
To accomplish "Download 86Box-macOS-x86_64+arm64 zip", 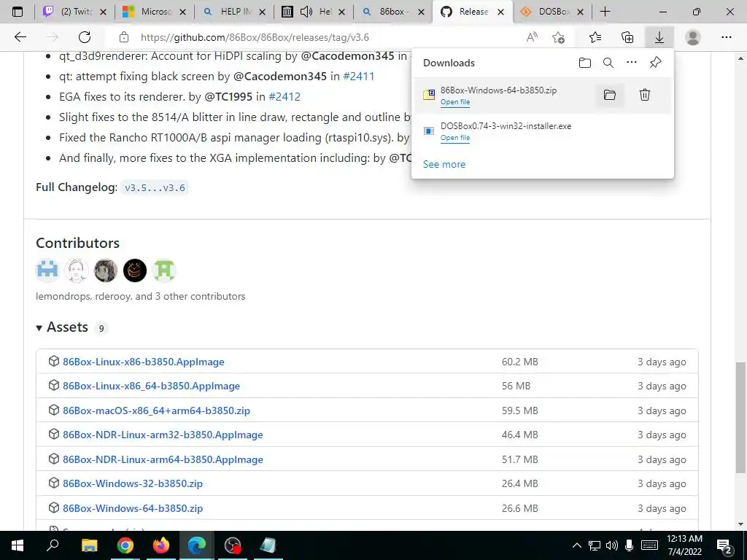I will pyautogui.click(x=156, y=411).
